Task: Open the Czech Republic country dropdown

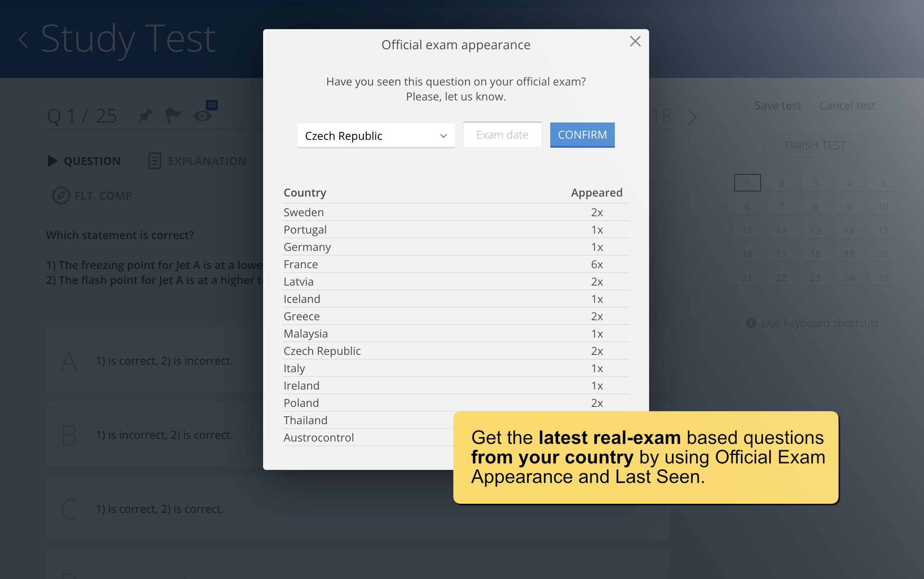Action: point(376,136)
